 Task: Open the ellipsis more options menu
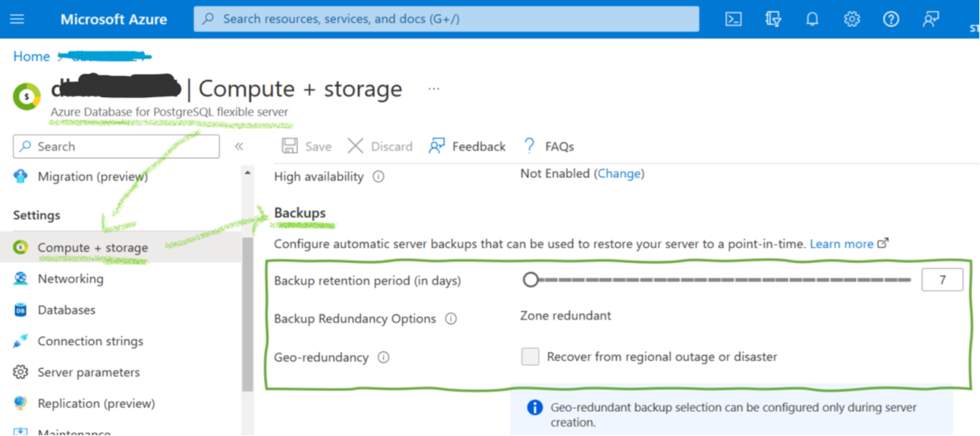click(434, 89)
